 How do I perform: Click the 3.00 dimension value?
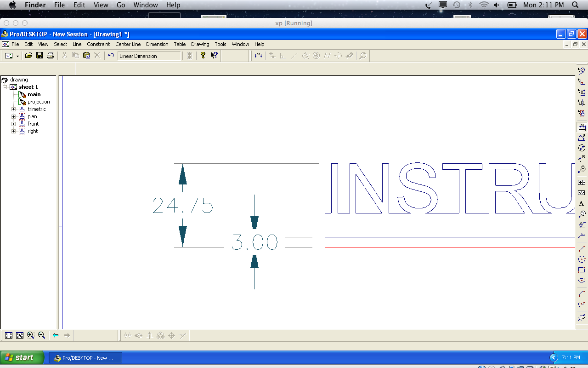point(254,242)
